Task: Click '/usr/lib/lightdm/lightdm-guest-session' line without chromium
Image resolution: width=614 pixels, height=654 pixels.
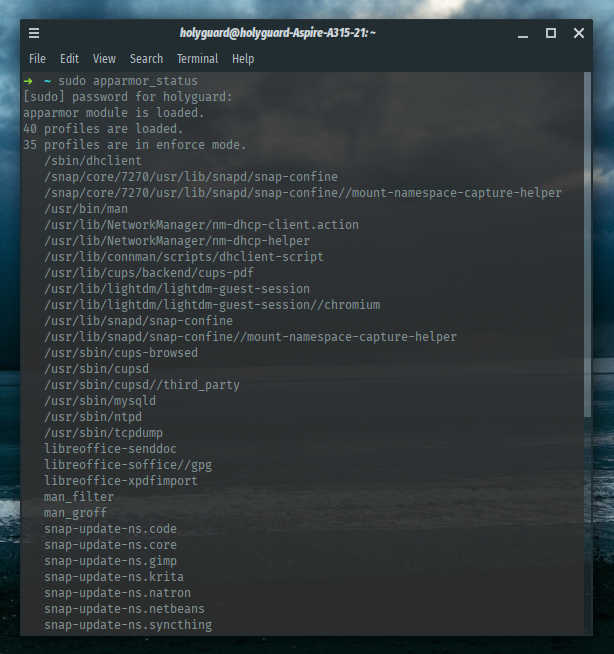Action: 177,289
